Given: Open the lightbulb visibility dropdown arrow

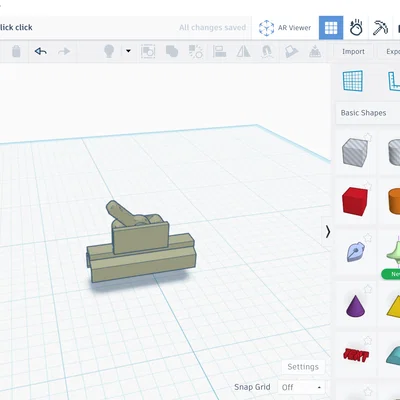Looking at the screenshot, I should (128, 51).
